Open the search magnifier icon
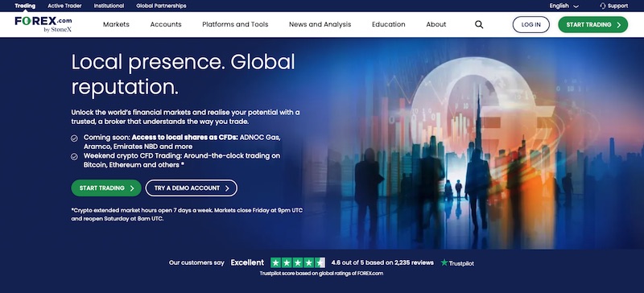 click(x=479, y=25)
